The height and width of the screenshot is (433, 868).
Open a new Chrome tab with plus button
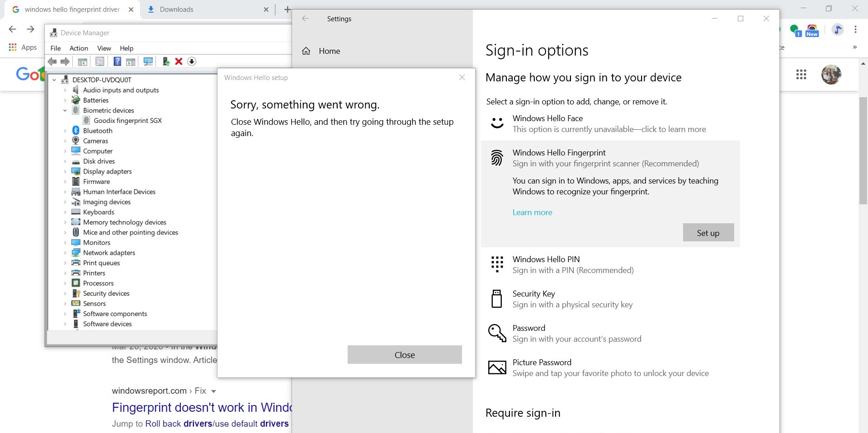287,9
